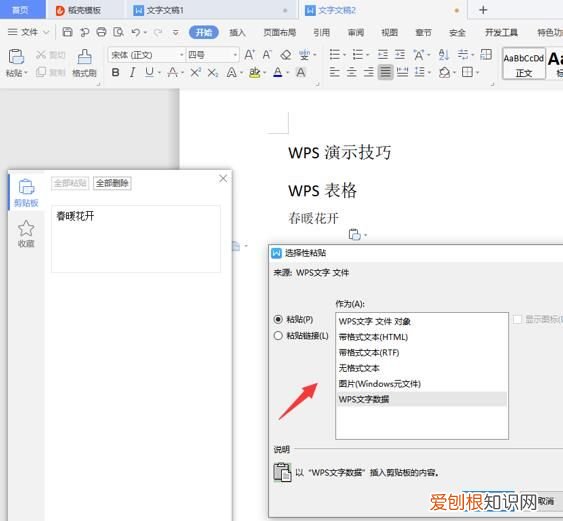Open the font size dropdown 四号

(235, 55)
